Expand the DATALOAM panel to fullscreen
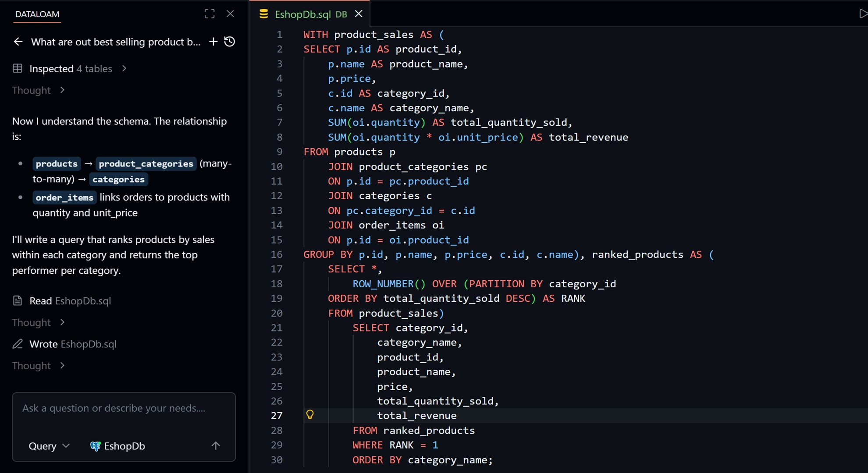 point(210,14)
